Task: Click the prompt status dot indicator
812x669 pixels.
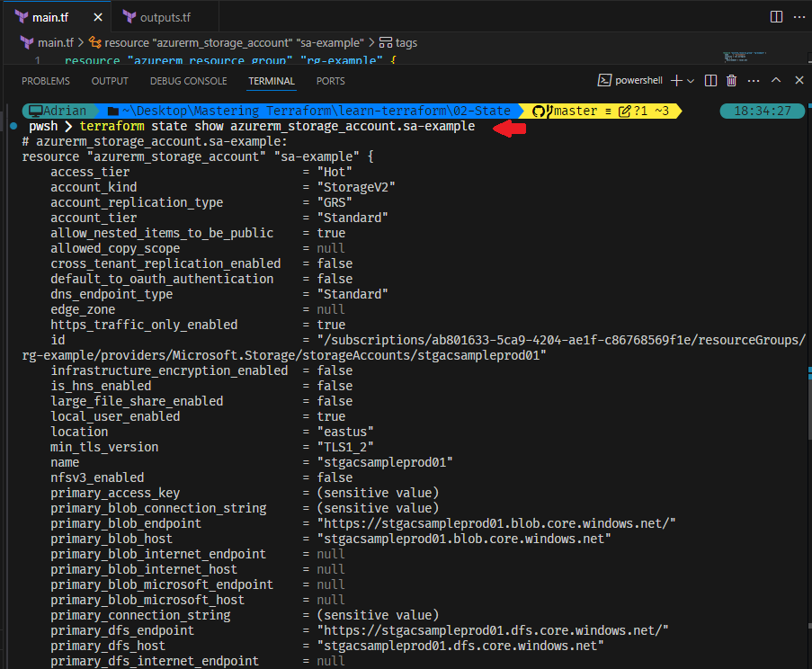Action: (x=14, y=126)
